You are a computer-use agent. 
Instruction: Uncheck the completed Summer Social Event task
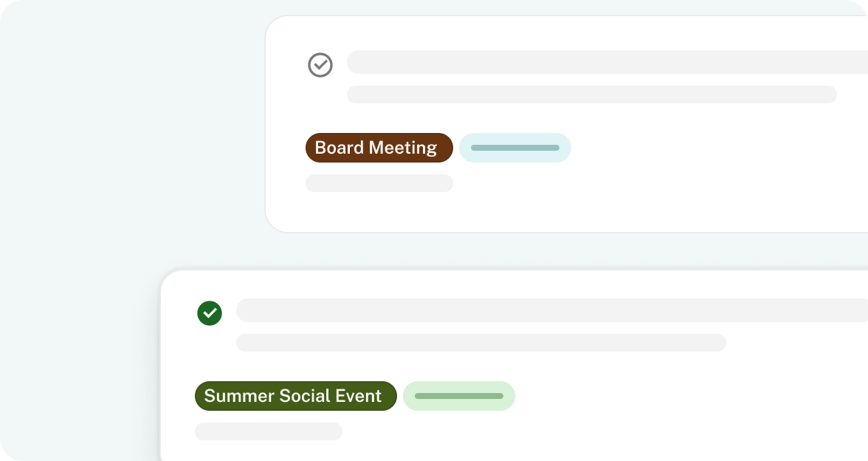(210, 313)
